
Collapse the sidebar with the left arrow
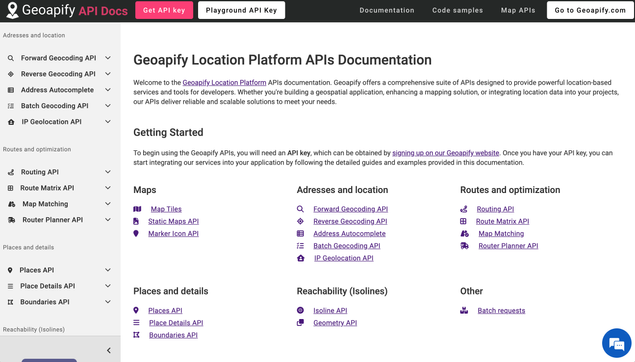point(109,350)
